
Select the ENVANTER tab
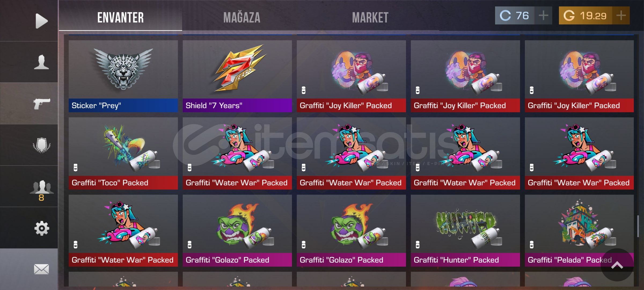coord(120,18)
